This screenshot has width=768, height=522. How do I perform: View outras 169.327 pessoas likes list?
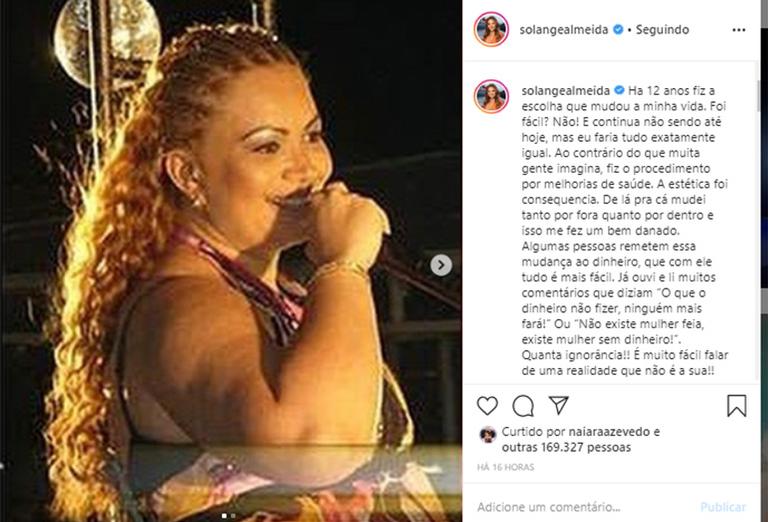566,447
